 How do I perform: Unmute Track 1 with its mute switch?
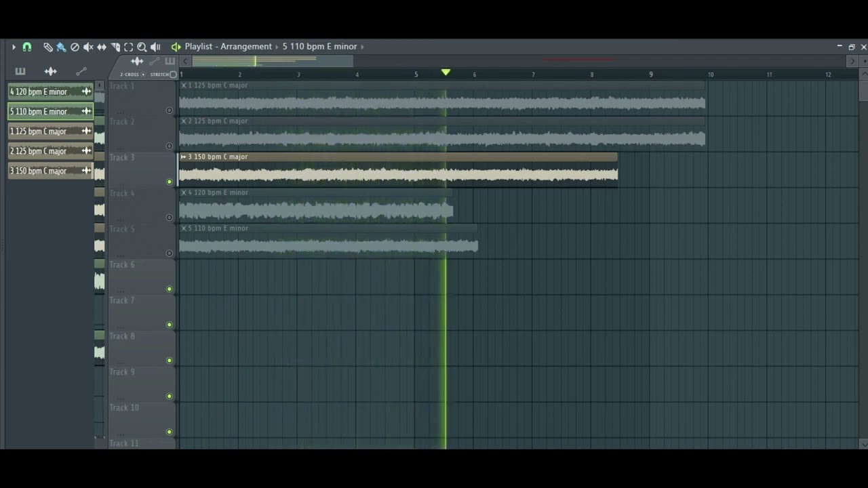pos(169,110)
